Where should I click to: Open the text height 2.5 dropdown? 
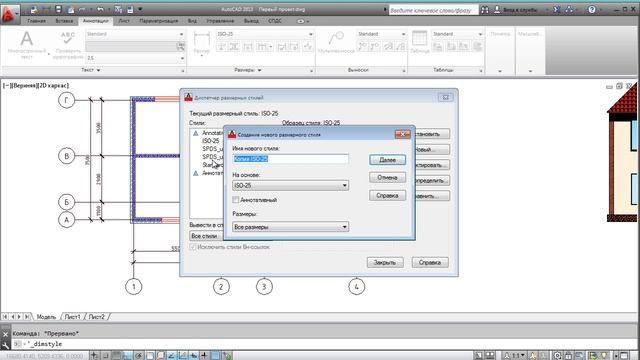(x=135, y=58)
